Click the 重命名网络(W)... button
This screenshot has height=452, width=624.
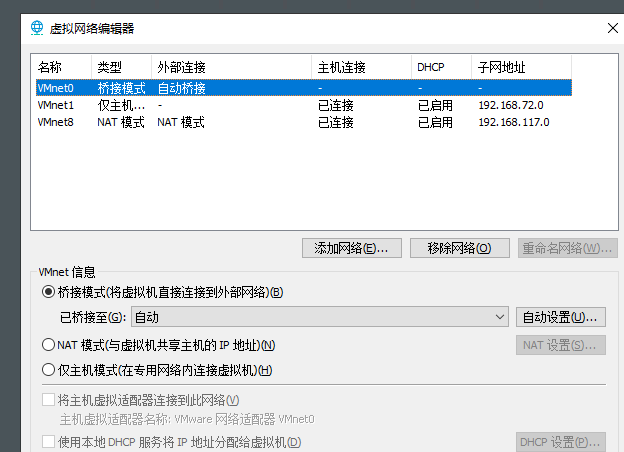(567, 248)
